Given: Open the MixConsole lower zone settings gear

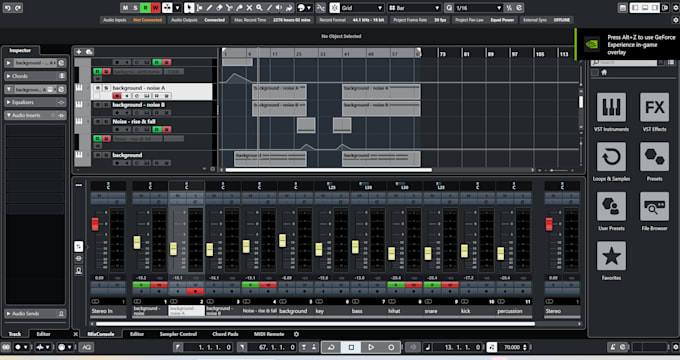Looking at the screenshot, I should coord(297,334).
